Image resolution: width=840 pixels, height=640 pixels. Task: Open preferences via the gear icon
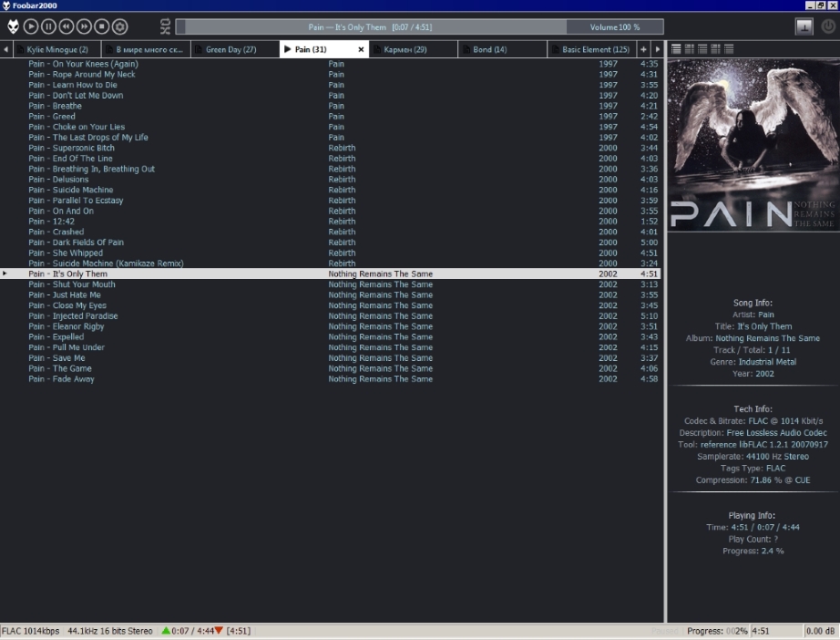pos(120,26)
